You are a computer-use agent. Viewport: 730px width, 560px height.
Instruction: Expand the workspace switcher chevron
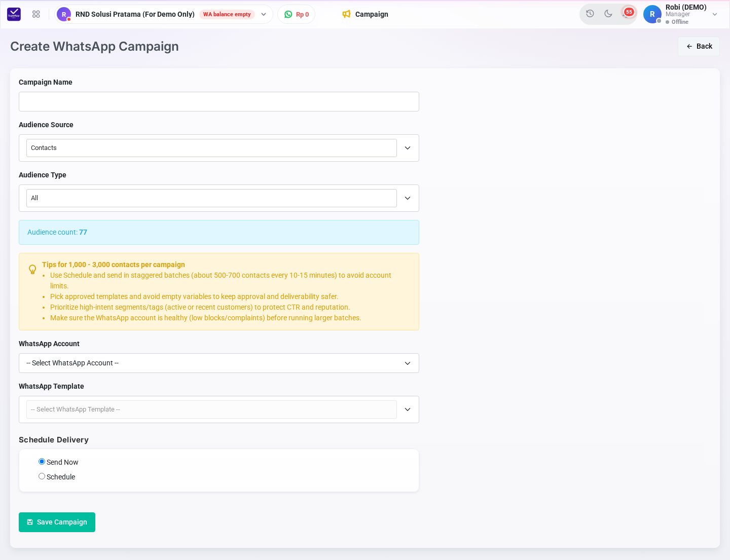coord(264,14)
